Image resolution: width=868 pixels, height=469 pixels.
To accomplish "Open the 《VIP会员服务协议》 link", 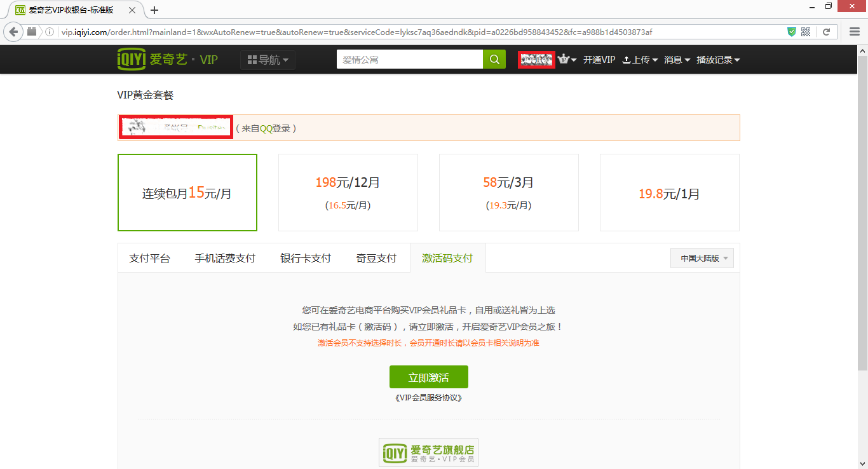I will [x=429, y=398].
